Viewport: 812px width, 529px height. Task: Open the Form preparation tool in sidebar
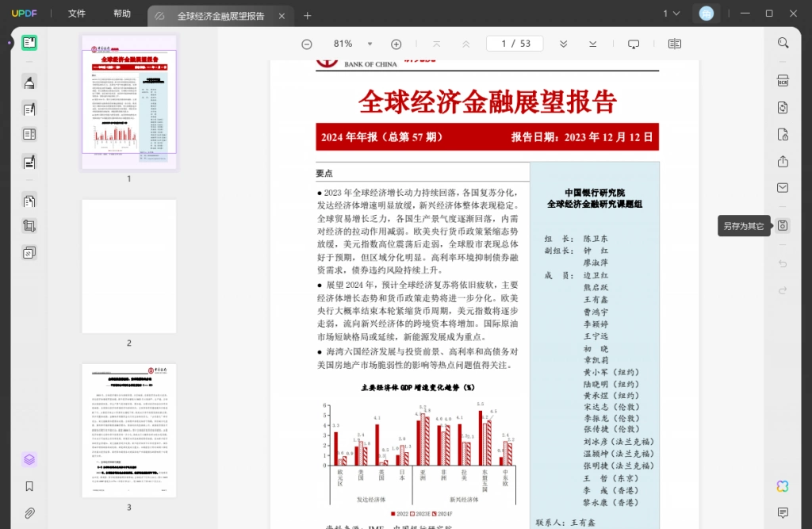pyautogui.click(x=29, y=135)
